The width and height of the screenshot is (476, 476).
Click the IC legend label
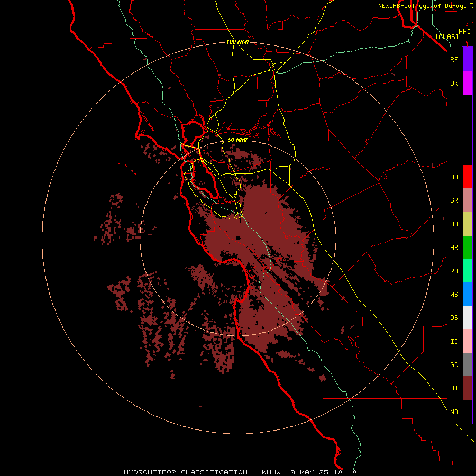454,342
